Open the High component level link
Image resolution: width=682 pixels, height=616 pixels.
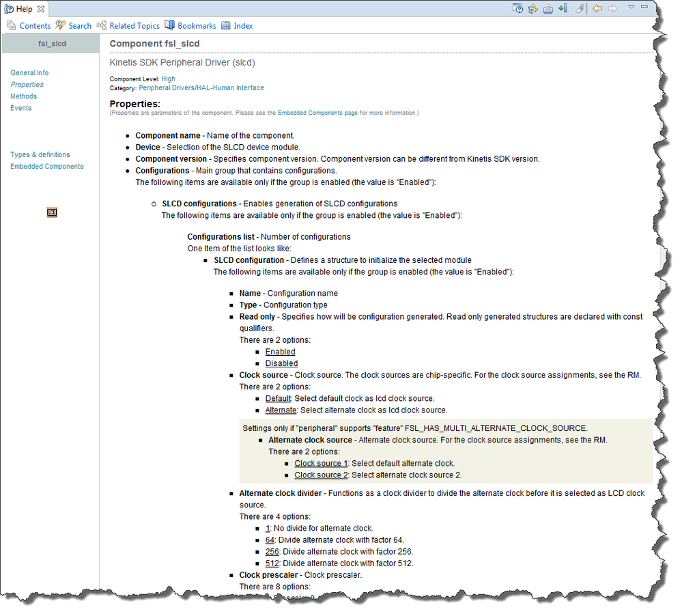pos(169,79)
